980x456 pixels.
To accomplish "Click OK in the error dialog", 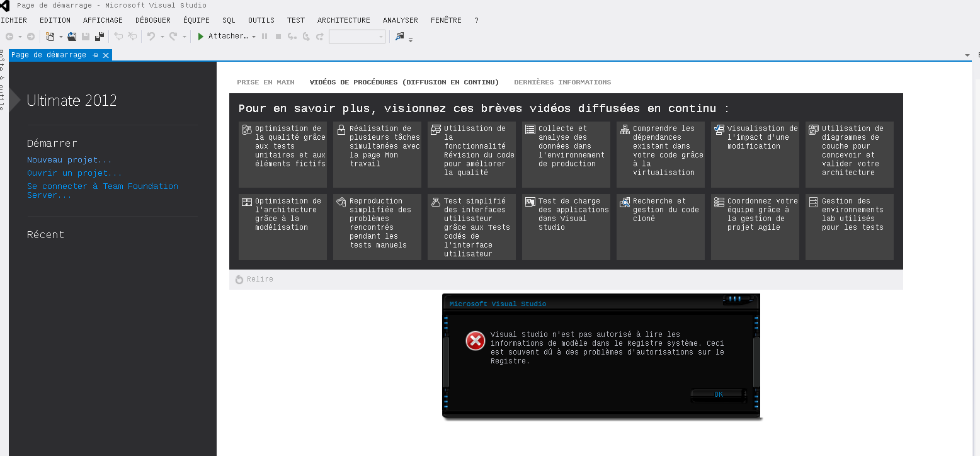I will 719,395.
